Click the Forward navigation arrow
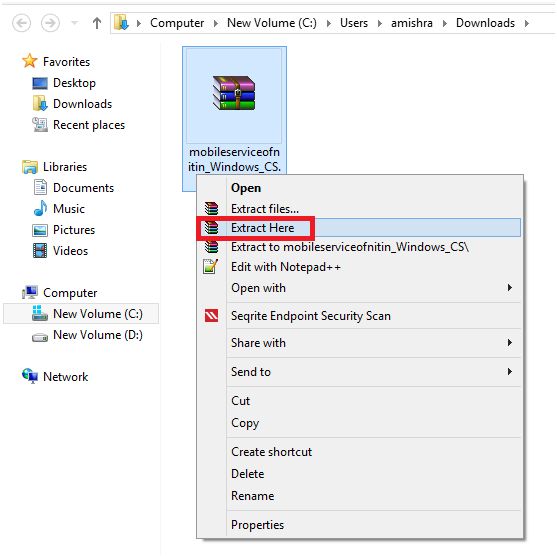Image resolution: width=557 pixels, height=558 pixels. tap(50, 23)
